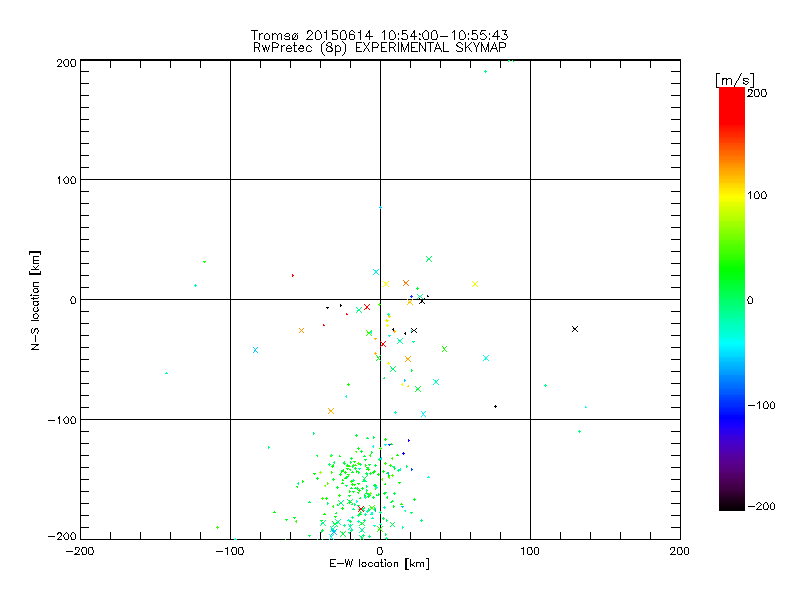Click the y-axis tick label '200'
Viewport: 800px width, 600px height.
66,63
